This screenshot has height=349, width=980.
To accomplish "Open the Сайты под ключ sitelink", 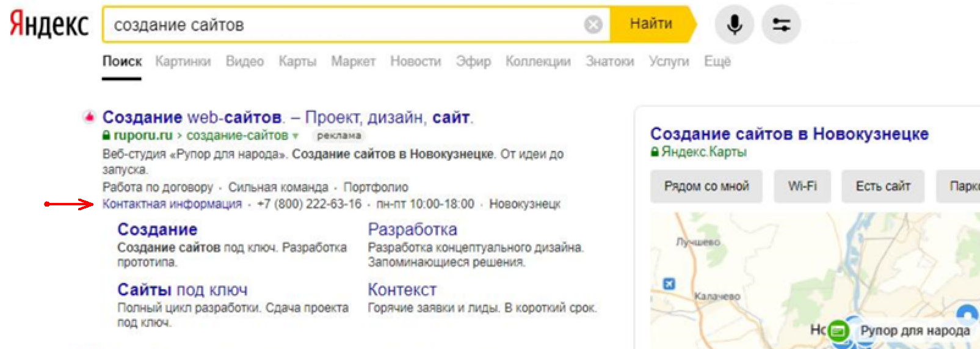I will pyautogui.click(x=183, y=290).
